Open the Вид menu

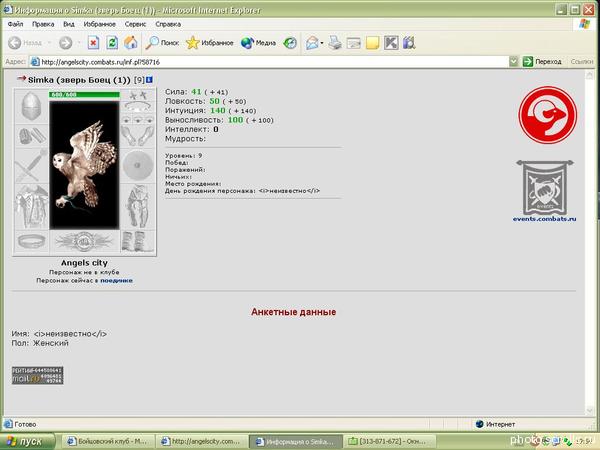pyautogui.click(x=69, y=24)
